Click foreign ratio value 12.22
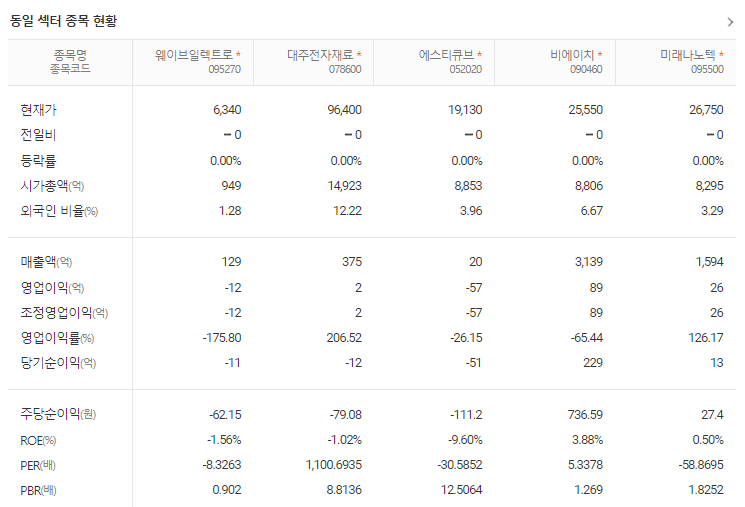 coord(347,210)
